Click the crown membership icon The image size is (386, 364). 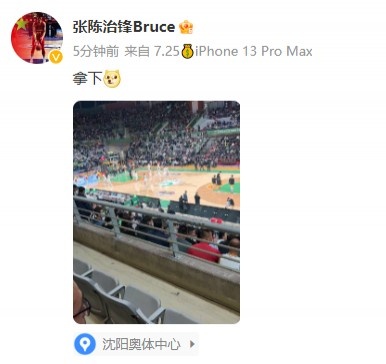pos(186,27)
